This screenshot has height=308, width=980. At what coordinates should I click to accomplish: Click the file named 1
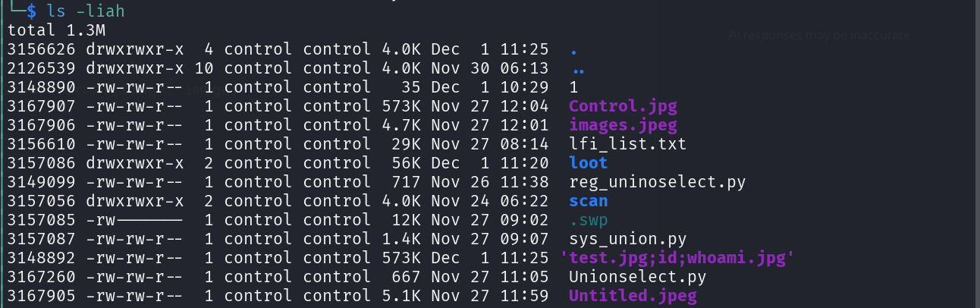tap(573, 87)
